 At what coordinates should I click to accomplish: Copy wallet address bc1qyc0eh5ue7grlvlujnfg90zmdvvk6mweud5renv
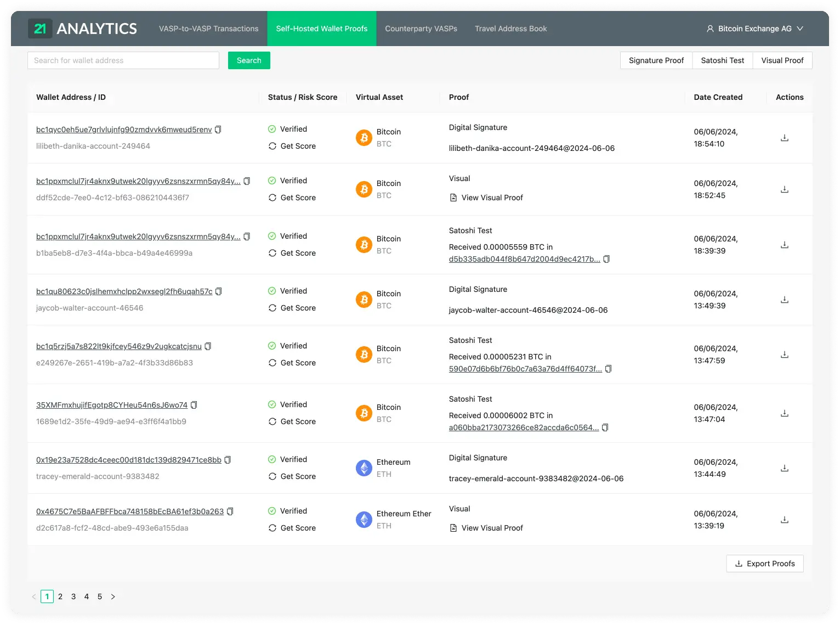[x=218, y=129]
